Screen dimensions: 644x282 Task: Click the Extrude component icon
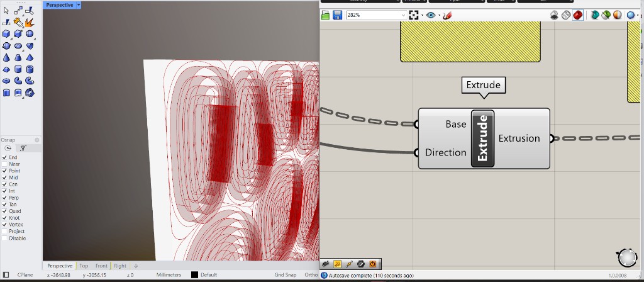tap(482, 138)
